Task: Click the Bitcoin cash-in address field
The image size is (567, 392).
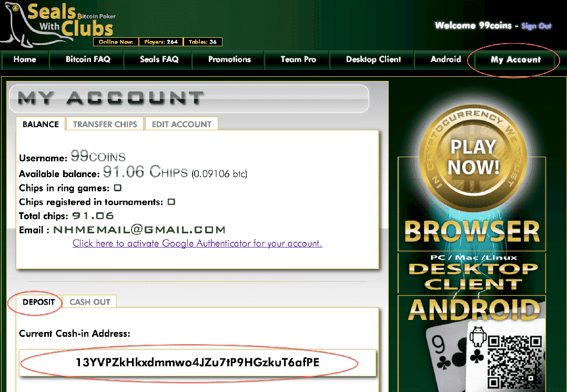Action: (197, 363)
